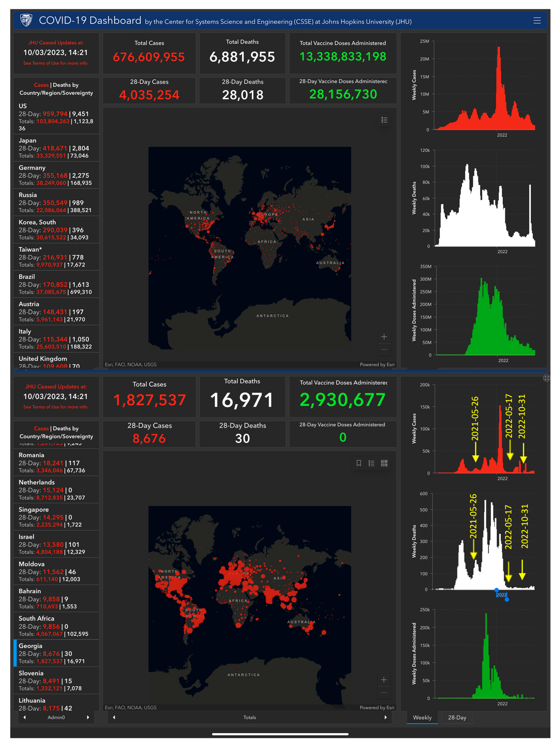Image resolution: width=560 pixels, height=747 pixels.
Task: Click the expand icon above lower charts
Action: [x=546, y=378]
